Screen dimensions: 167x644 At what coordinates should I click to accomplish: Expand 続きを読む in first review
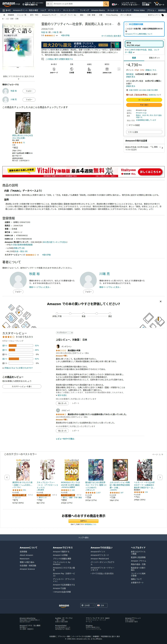61,395
